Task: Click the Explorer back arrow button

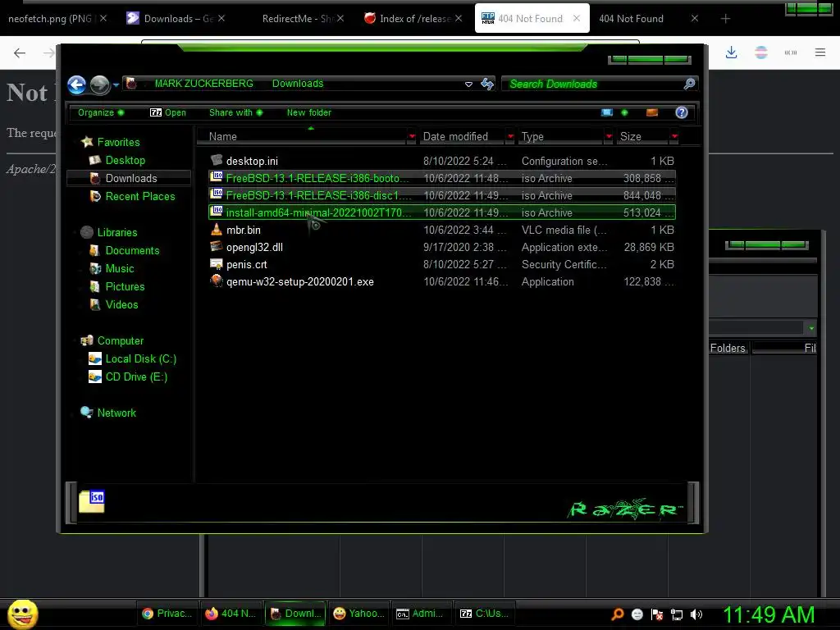Action: tap(76, 84)
